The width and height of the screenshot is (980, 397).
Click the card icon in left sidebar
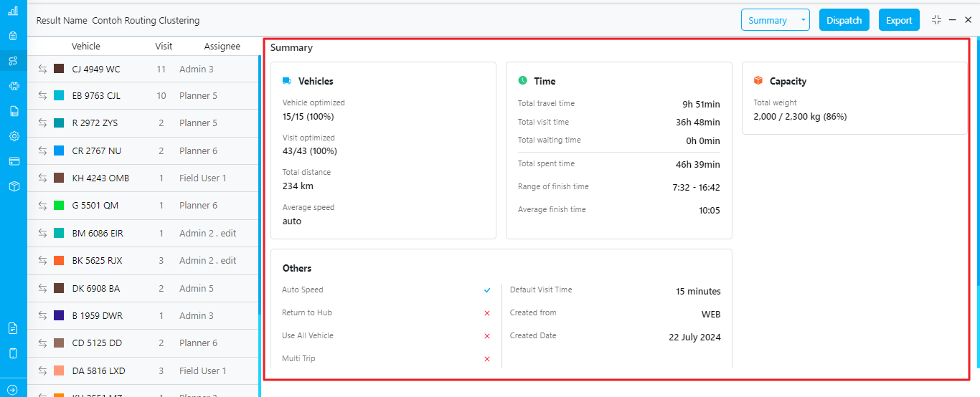tap(13, 161)
